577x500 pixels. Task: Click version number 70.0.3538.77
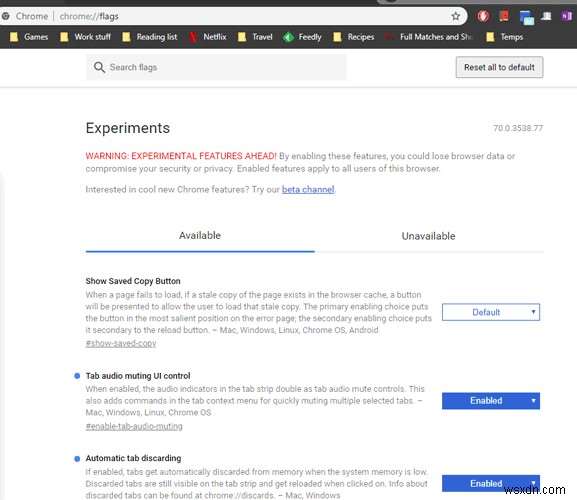[518, 128]
